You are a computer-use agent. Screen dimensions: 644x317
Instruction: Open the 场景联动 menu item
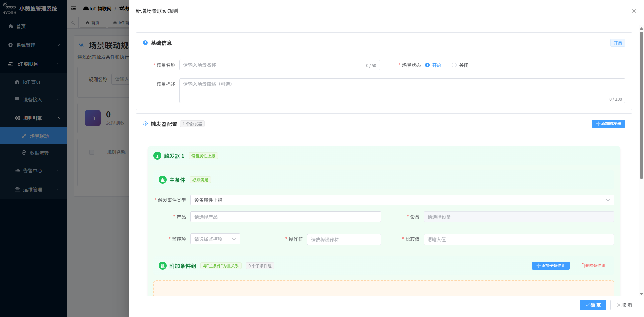(x=33, y=136)
